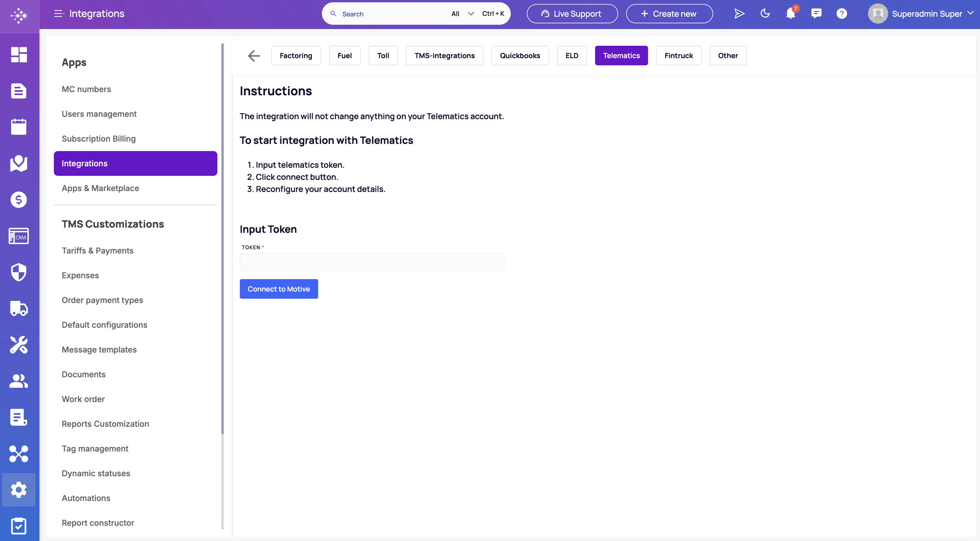The width and height of the screenshot is (980, 541).
Task: Click the truck fleet icon
Action: [19, 308]
